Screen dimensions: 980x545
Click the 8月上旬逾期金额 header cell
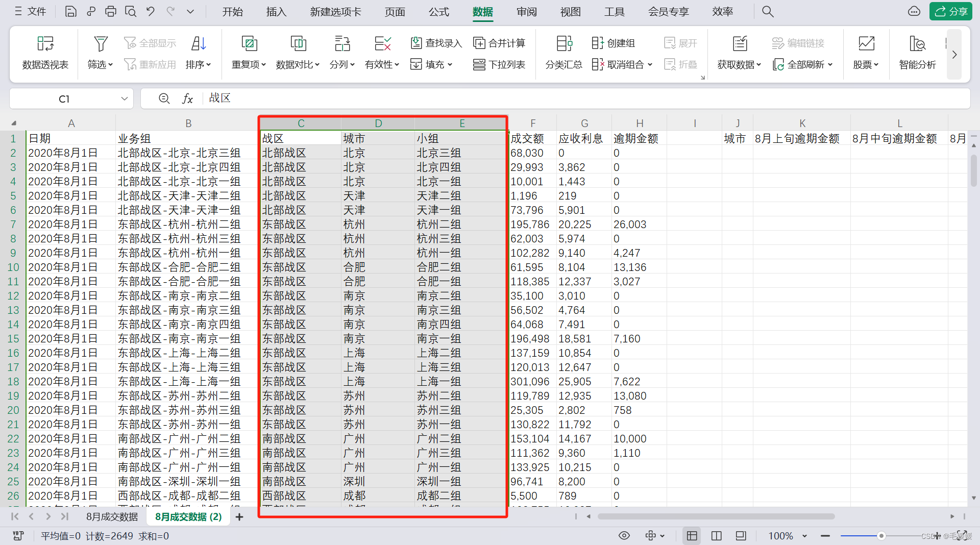(801, 138)
